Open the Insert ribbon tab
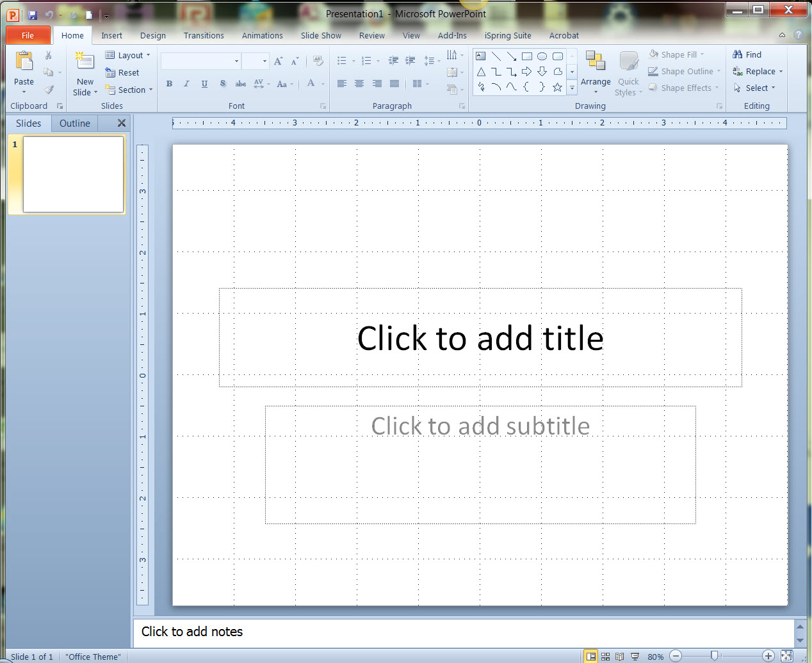812x663 pixels. coord(111,36)
